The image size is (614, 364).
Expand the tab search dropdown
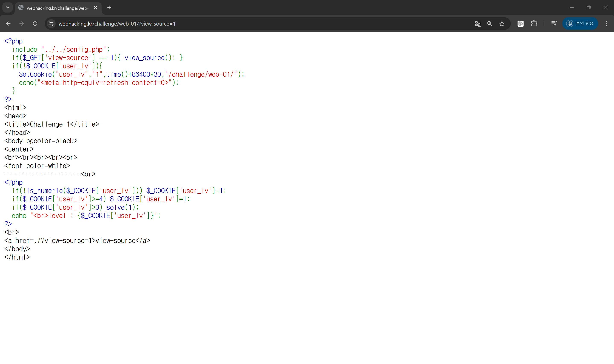(x=8, y=8)
